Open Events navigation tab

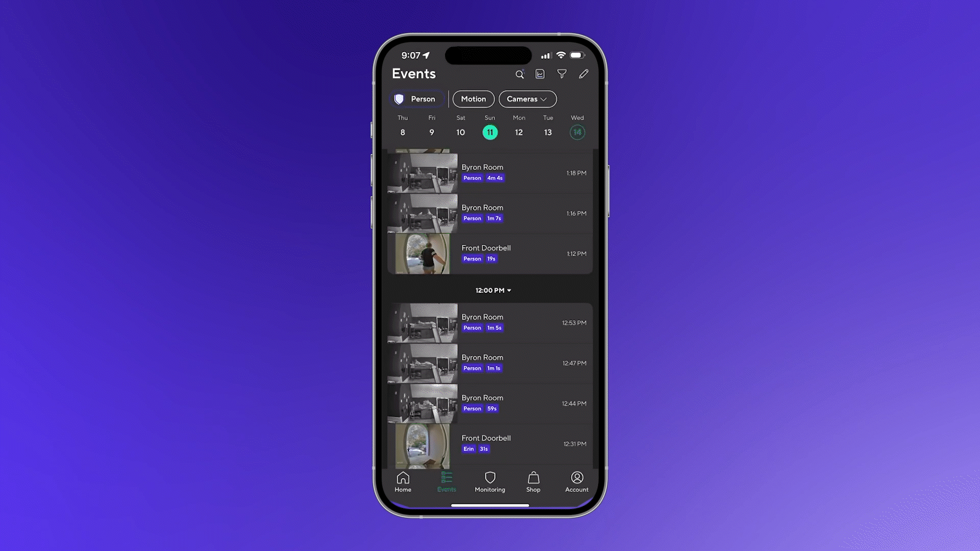tap(446, 481)
